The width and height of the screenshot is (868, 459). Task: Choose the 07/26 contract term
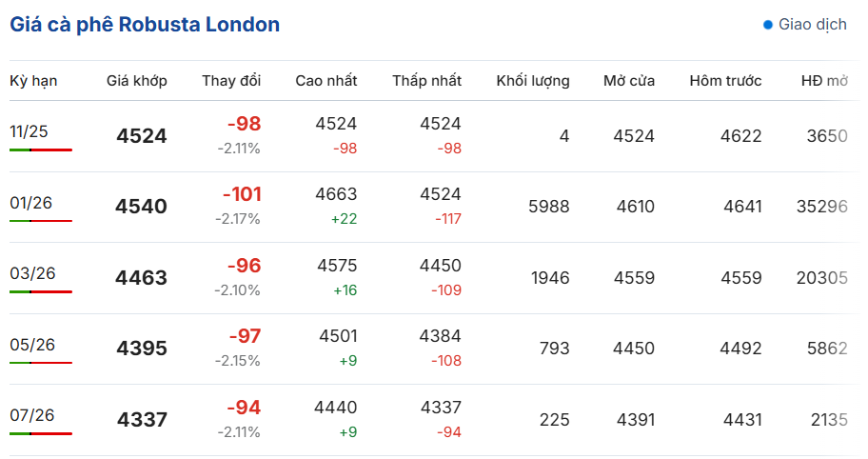tap(32, 414)
